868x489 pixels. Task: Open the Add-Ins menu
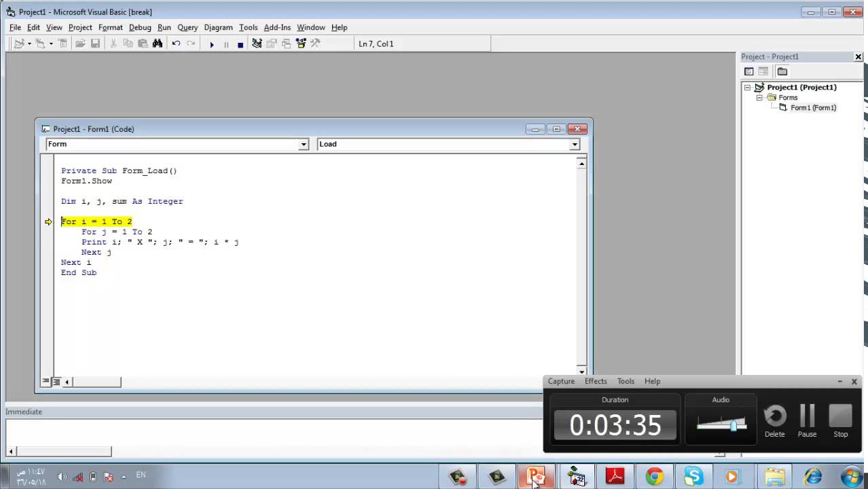[277, 27]
